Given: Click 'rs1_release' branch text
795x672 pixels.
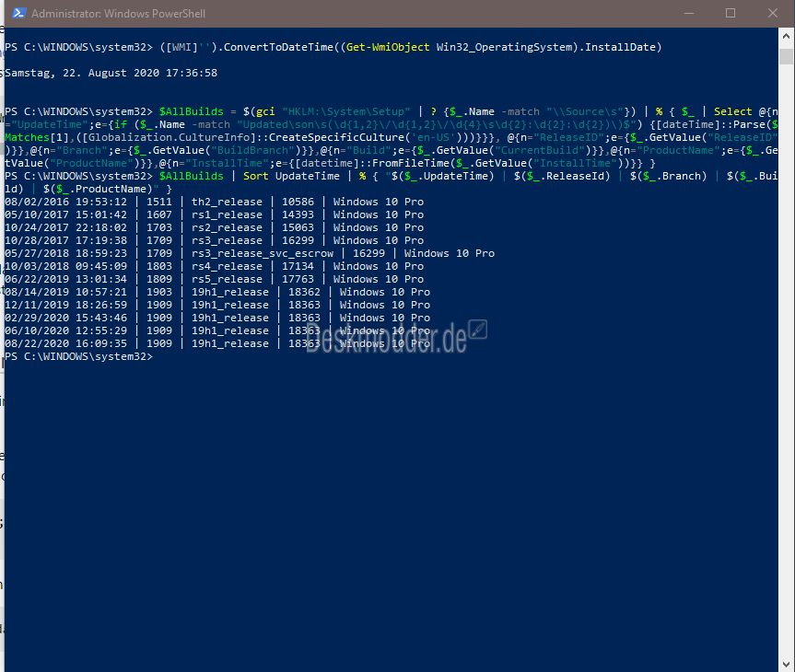Looking at the screenshot, I should click(227, 214).
